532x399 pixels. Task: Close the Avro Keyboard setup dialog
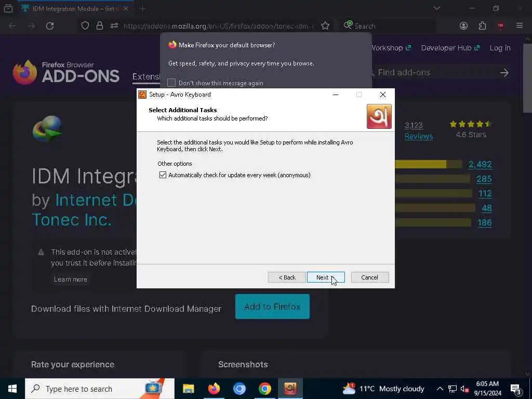[383, 95]
